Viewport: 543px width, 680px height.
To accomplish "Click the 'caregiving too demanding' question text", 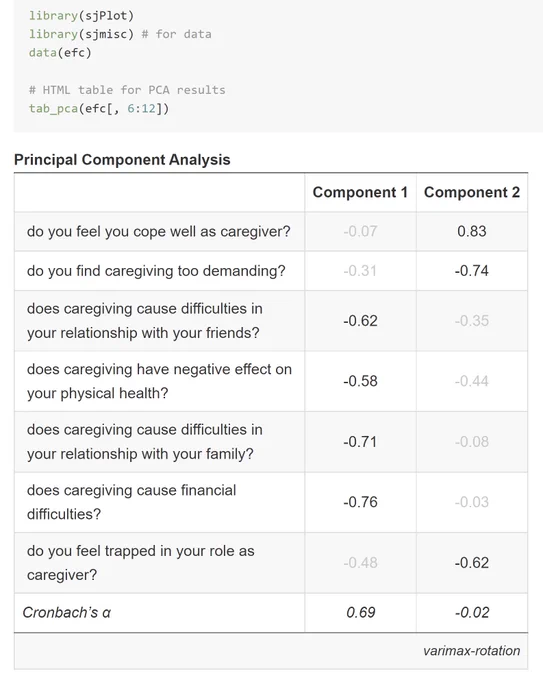I will [156, 271].
